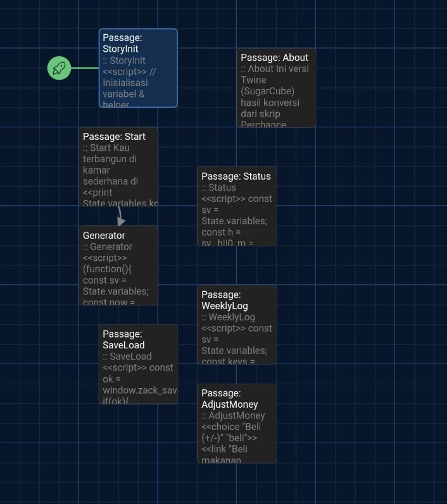Click the "Passage: StoryInit" title text
The height and width of the screenshot is (504, 447).
point(122,43)
